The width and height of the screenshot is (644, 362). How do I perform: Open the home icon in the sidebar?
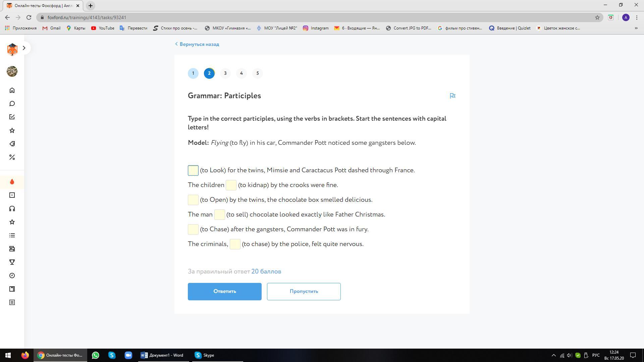pos(12,90)
